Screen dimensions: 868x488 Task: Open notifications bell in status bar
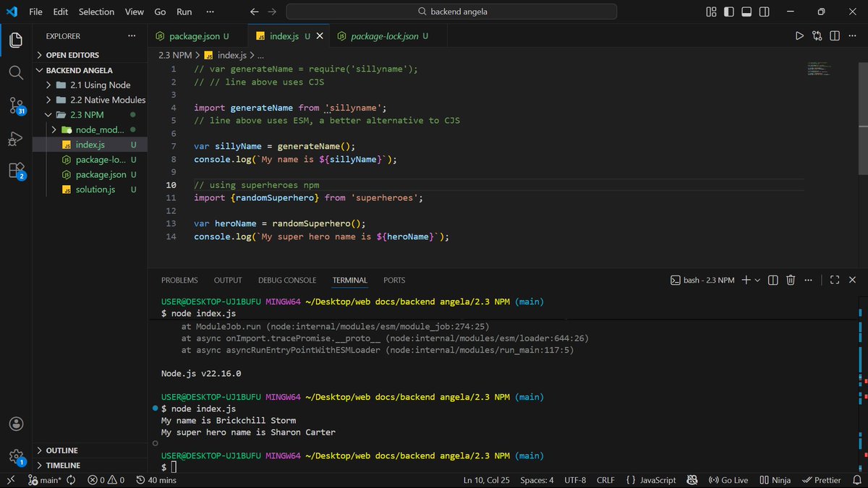click(856, 480)
